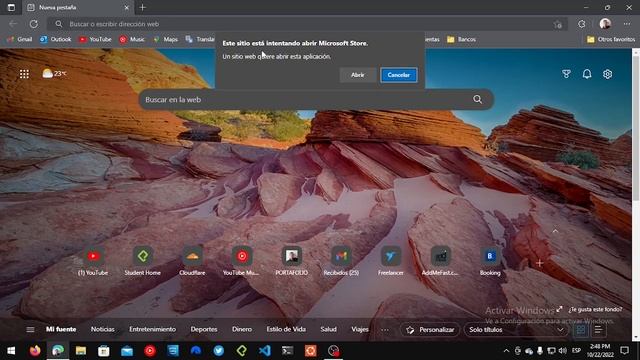Open Windows Start menu
Image resolution: width=640 pixels, height=360 pixels.
pyautogui.click(x=11, y=351)
